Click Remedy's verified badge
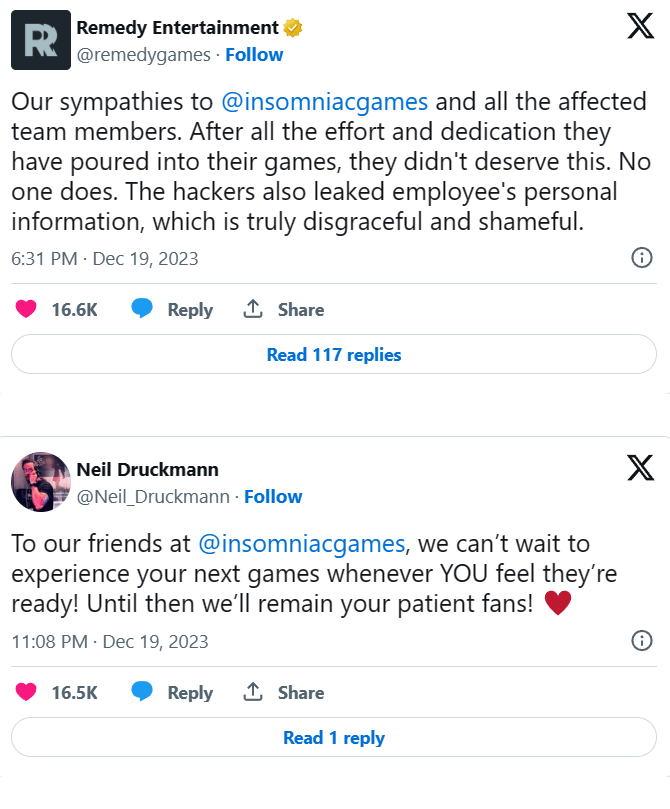The height and width of the screenshot is (809, 670). [x=293, y=28]
